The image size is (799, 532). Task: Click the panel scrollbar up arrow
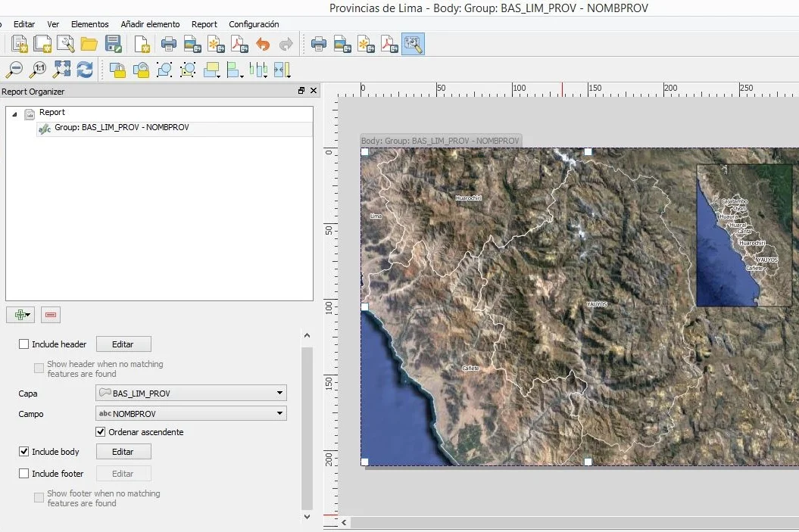pyautogui.click(x=307, y=335)
